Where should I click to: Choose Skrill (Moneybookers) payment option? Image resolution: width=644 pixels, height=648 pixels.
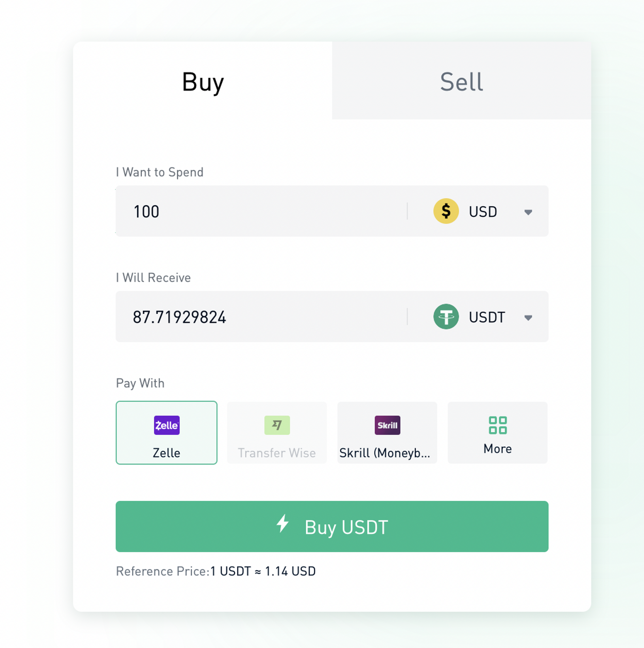pos(387,433)
